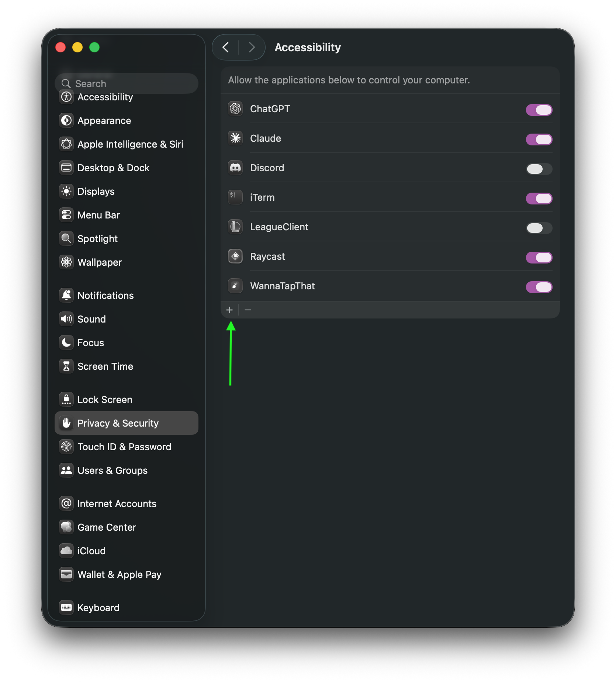Image resolution: width=616 pixels, height=682 pixels.
Task: Click the Sound speaker icon
Action: pyautogui.click(x=66, y=319)
